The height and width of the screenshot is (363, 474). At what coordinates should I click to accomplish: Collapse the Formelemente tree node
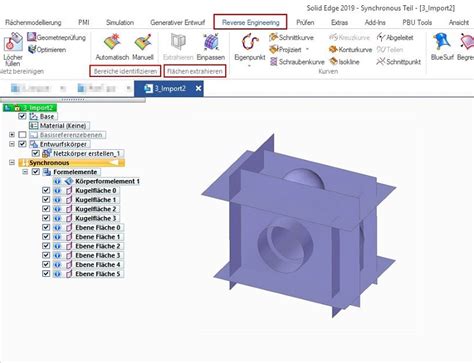pyautogui.click(x=25, y=172)
